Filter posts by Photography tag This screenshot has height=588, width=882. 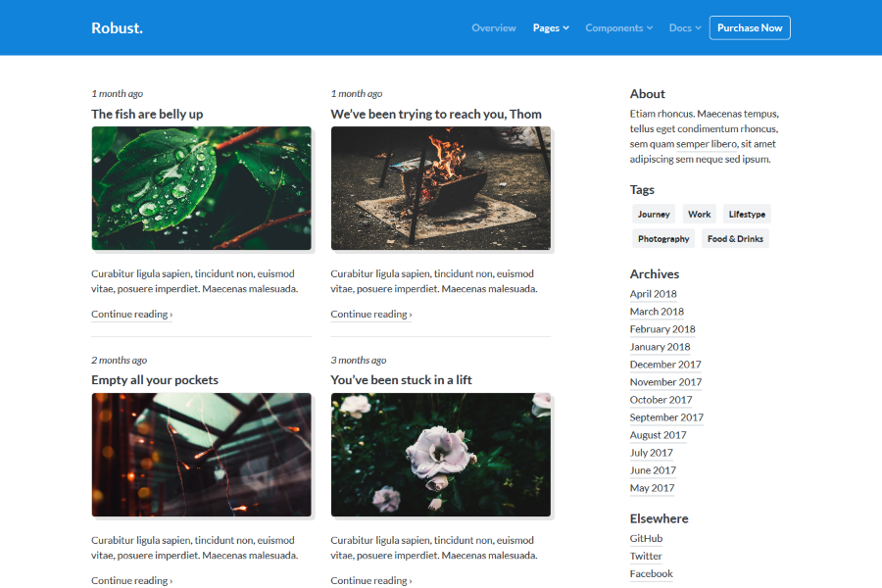coord(663,238)
